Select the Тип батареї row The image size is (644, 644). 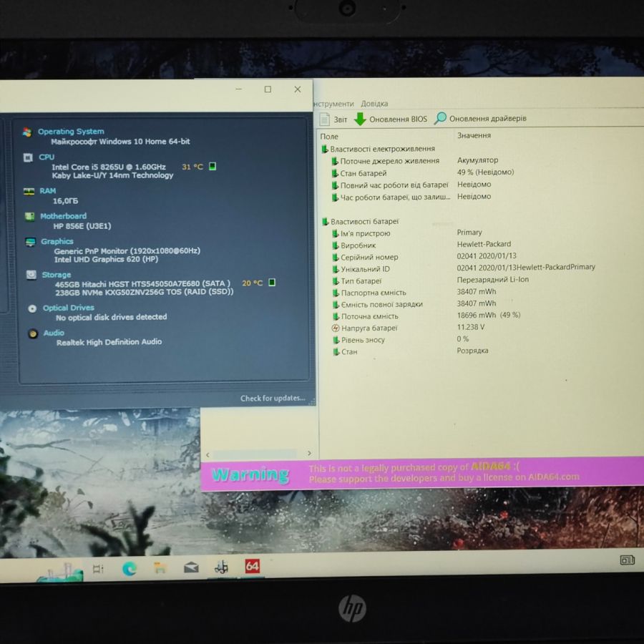(x=430, y=280)
